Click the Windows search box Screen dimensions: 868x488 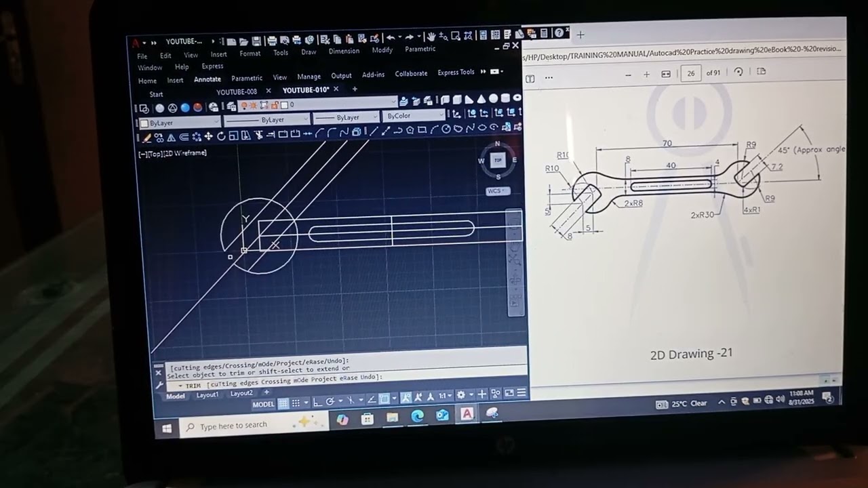[x=254, y=424]
